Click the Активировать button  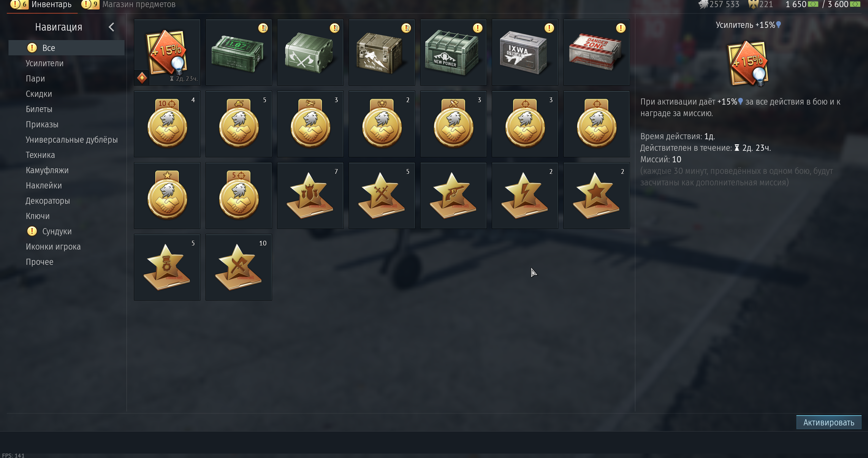829,422
